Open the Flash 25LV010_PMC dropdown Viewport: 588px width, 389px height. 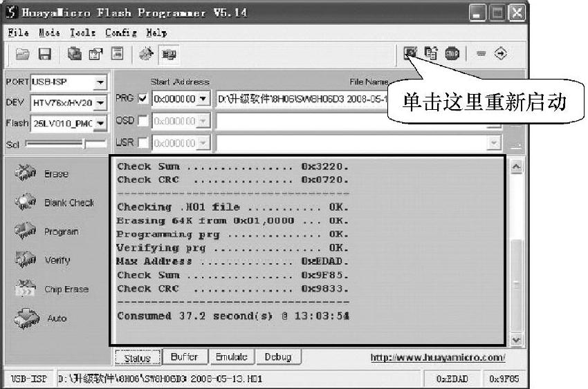click(100, 123)
